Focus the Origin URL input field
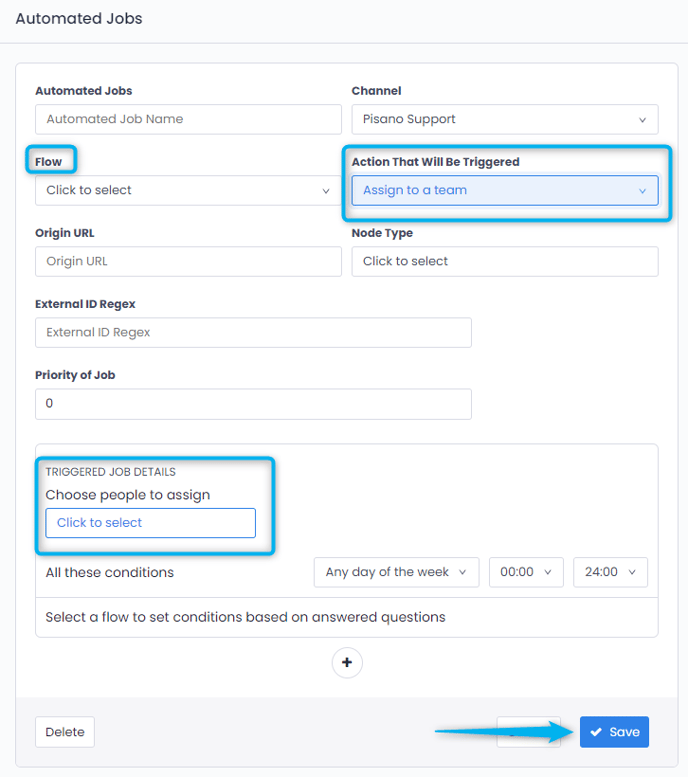Screen dimensions: 688x777 (187, 261)
